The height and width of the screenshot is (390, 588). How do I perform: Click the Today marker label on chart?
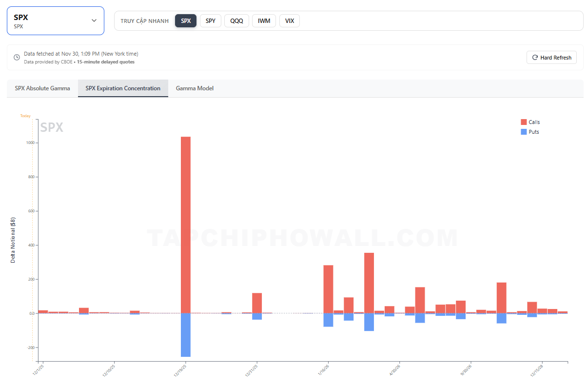tap(25, 116)
